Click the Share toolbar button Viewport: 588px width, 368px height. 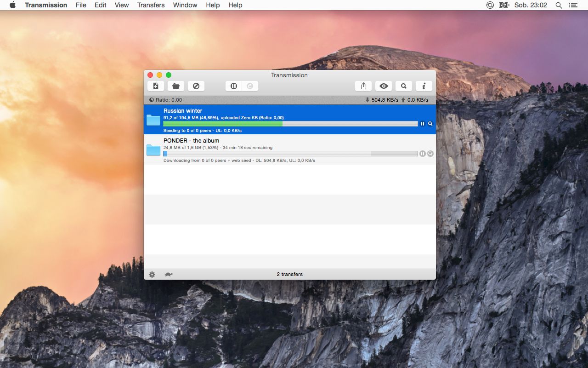pyautogui.click(x=363, y=86)
